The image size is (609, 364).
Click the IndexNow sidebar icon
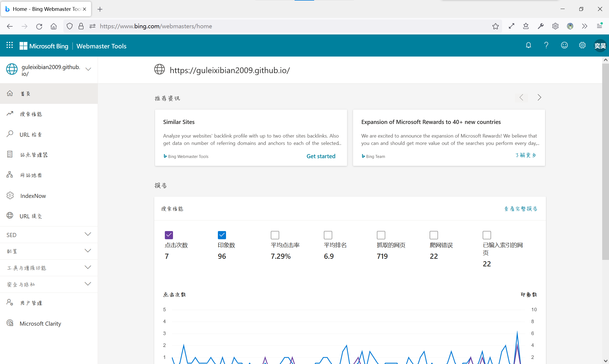click(10, 195)
